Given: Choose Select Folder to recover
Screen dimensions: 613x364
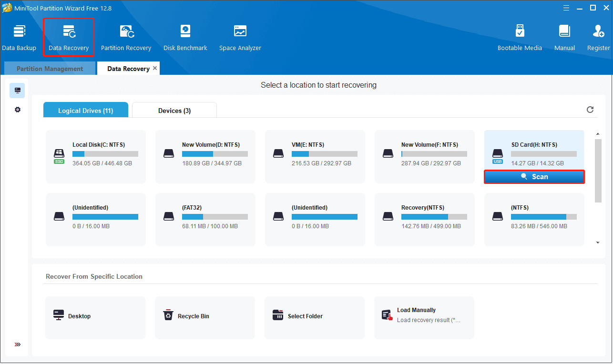Looking at the screenshot, I should (315, 318).
